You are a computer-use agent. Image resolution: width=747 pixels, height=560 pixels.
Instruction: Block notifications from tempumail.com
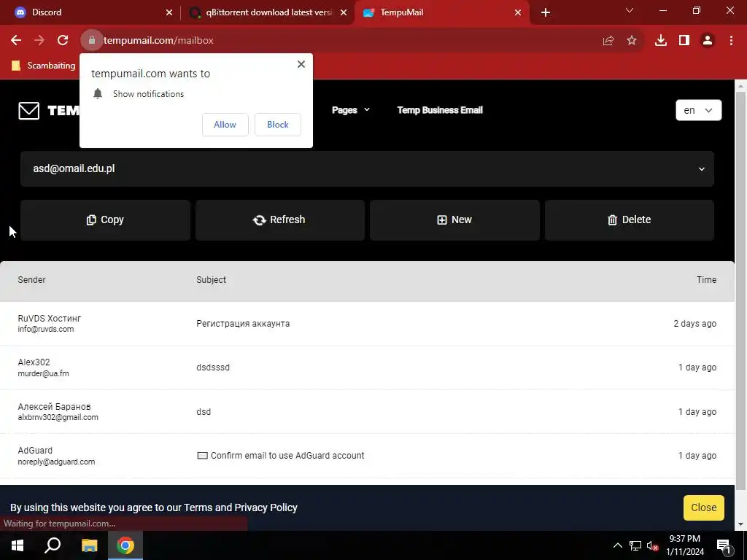278,125
